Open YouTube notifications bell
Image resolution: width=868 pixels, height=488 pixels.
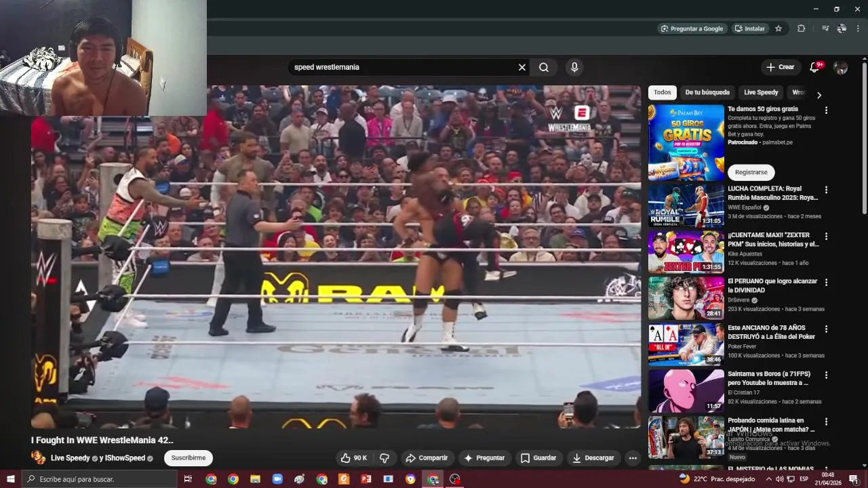[816, 67]
